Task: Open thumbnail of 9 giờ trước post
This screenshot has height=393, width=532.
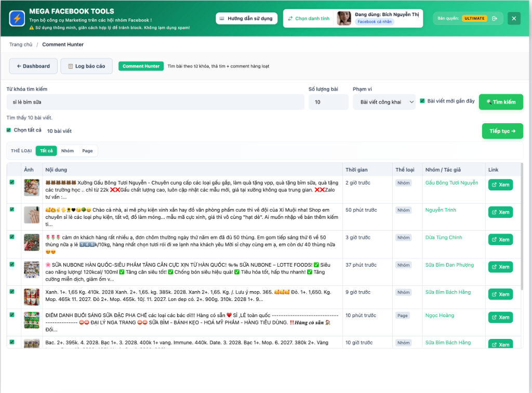Action: (32, 297)
